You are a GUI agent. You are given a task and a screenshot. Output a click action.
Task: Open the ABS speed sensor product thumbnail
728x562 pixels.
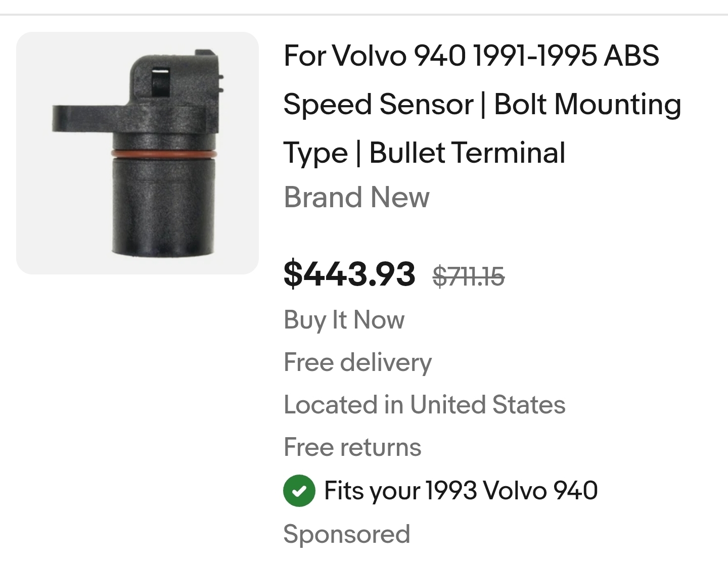137,153
